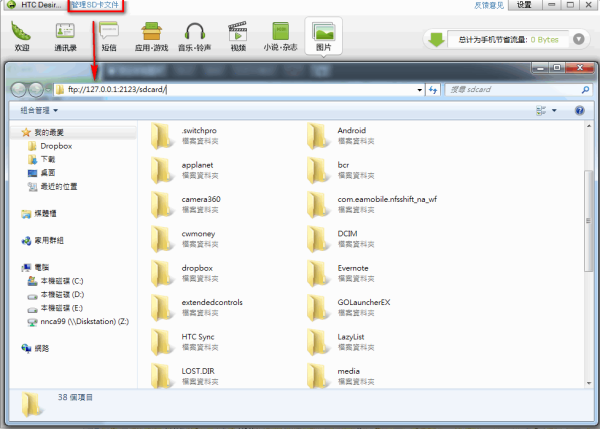The height and width of the screenshot is (429, 600).
Task: Click the change view icon
Action: (x=541, y=111)
